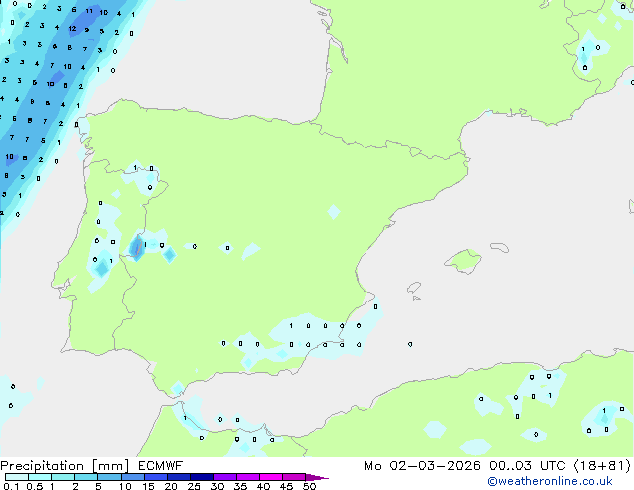Screen dimensions: 634x490
Task: Select the 1–2 mm legend swatch
Action: 63,477
